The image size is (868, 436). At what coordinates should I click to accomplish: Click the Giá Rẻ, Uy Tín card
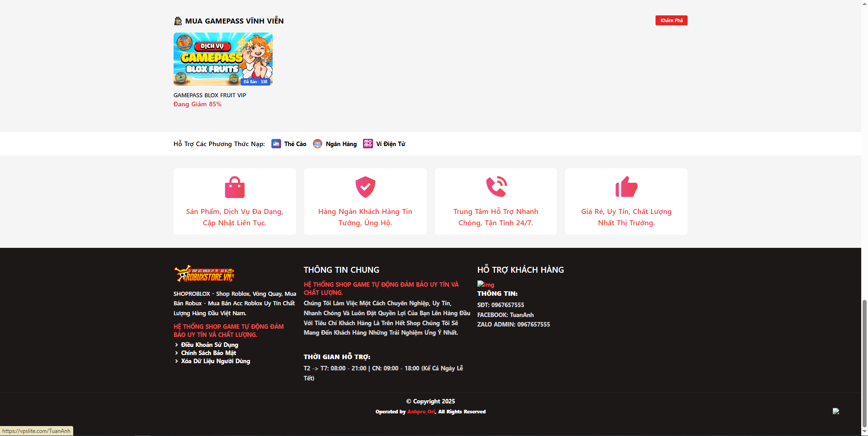pos(626,201)
